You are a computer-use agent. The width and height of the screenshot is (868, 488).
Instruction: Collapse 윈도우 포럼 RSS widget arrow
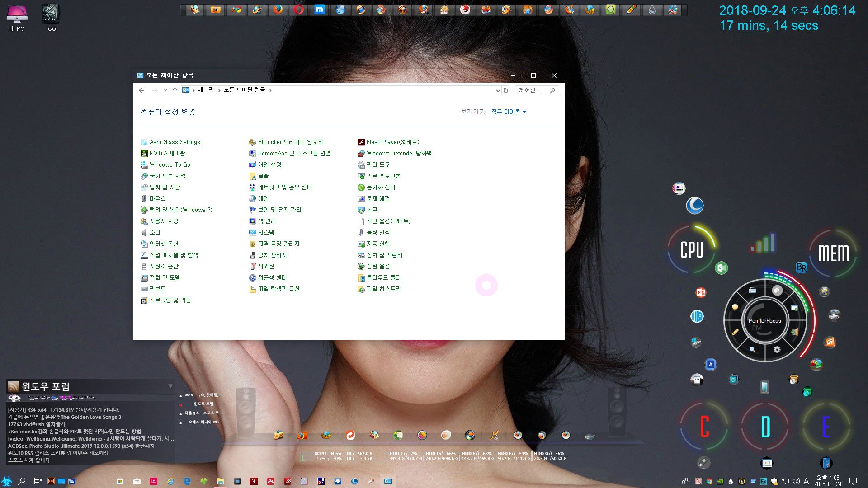click(170, 386)
